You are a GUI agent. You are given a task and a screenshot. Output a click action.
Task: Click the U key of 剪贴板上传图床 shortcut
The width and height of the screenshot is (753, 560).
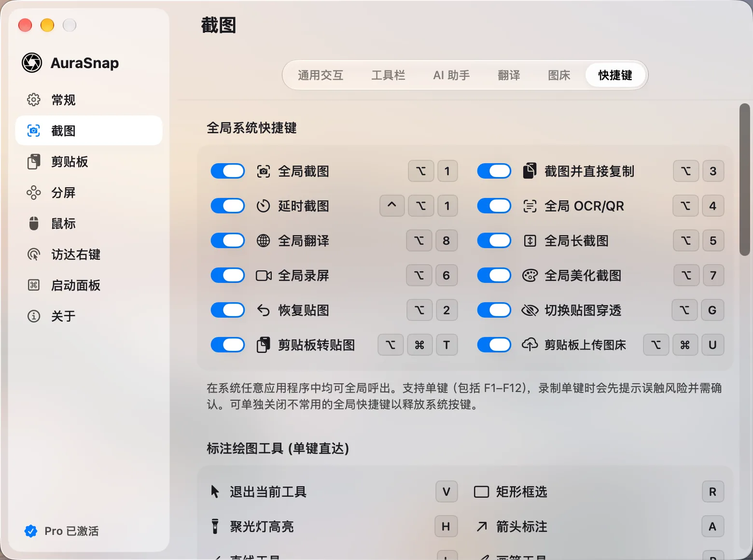pyautogui.click(x=712, y=345)
